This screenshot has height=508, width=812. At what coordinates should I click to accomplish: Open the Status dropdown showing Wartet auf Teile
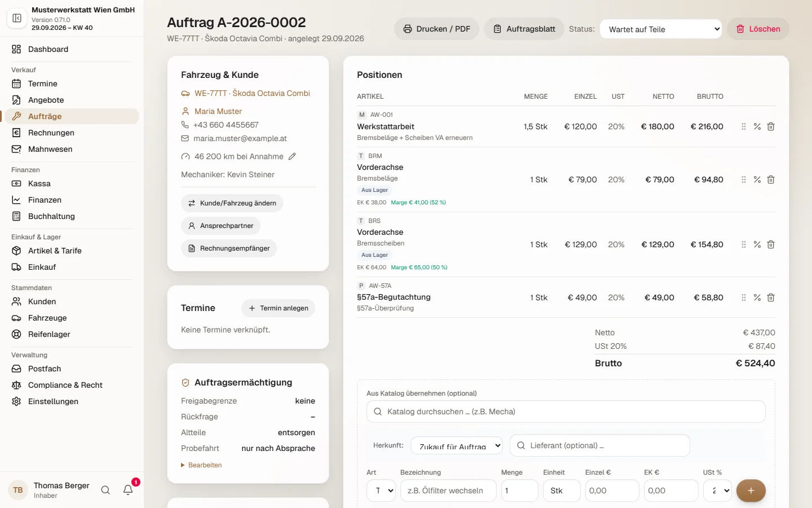(x=661, y=29)
